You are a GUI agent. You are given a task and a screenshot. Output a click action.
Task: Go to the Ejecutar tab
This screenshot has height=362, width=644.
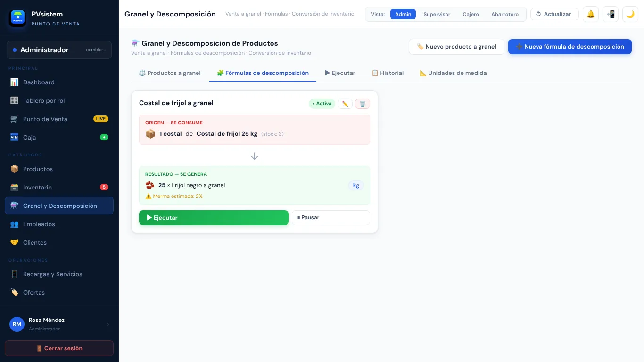[x=340, y=73]
